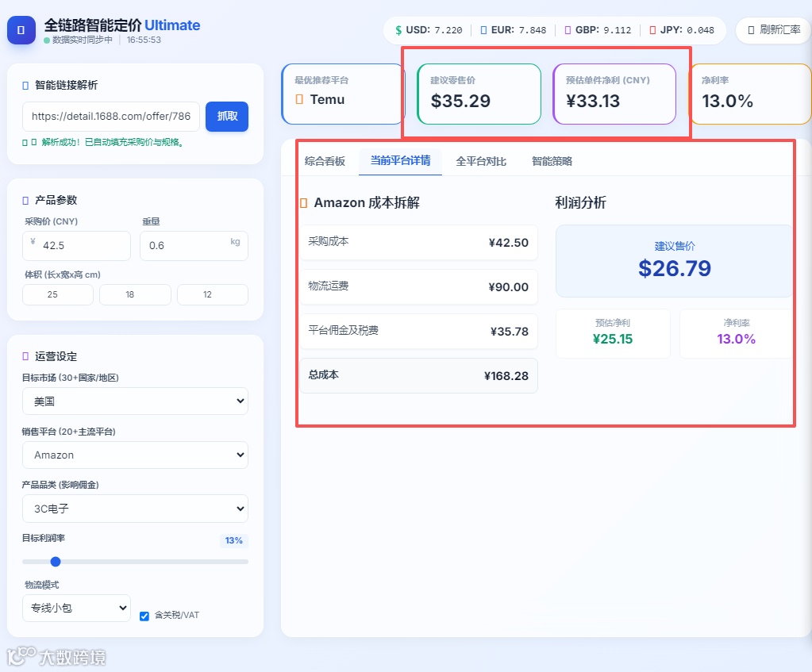Click the GBP rate 9.112 text
This screenshot has width=812, height=672.
(x=618, y=30)
